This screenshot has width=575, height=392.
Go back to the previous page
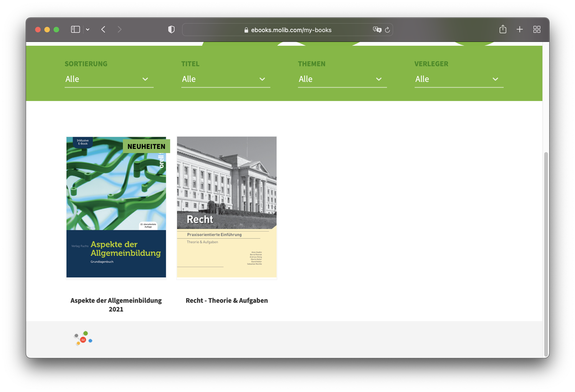103,30
